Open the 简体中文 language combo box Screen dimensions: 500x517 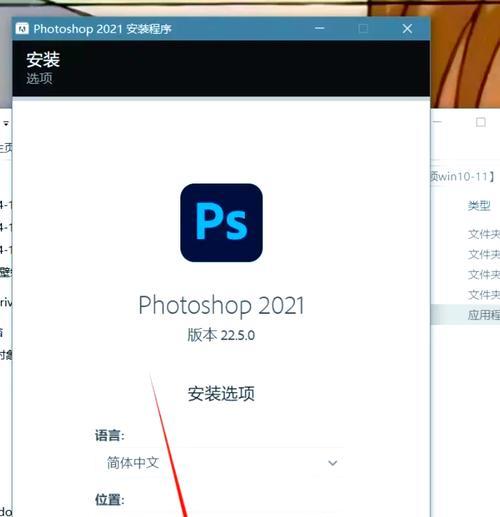(x=220, y=463)
